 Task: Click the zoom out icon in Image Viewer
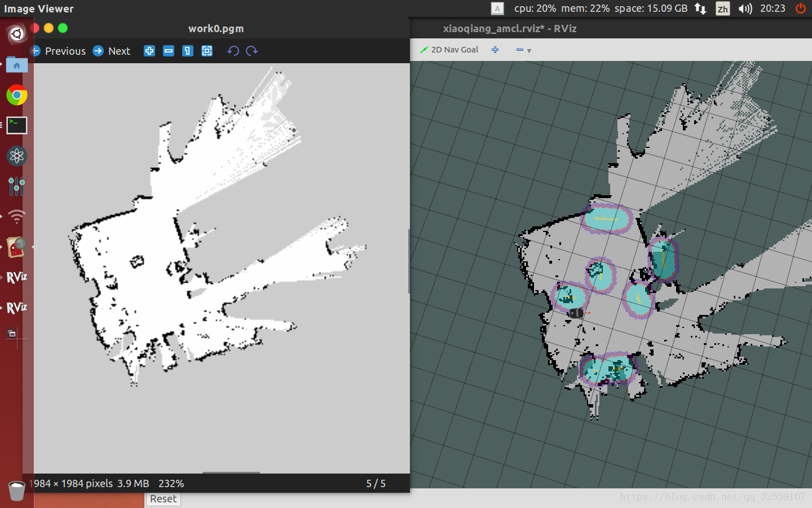[169, 51]
